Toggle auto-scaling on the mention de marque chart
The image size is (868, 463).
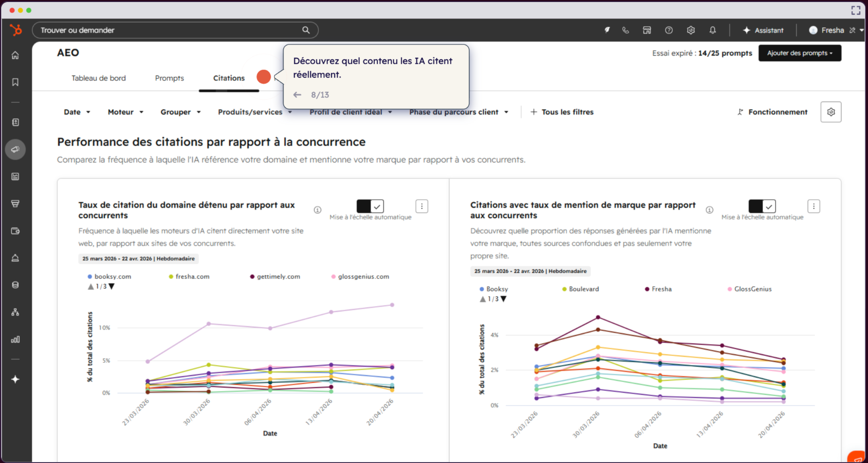pyautogui.click(x=762, y=206)
